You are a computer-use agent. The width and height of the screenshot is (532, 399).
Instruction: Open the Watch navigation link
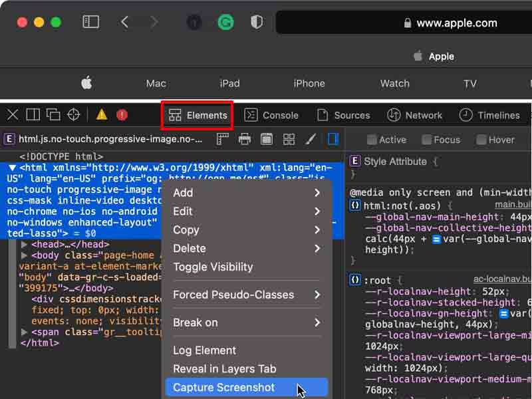[x=395, y=84]
